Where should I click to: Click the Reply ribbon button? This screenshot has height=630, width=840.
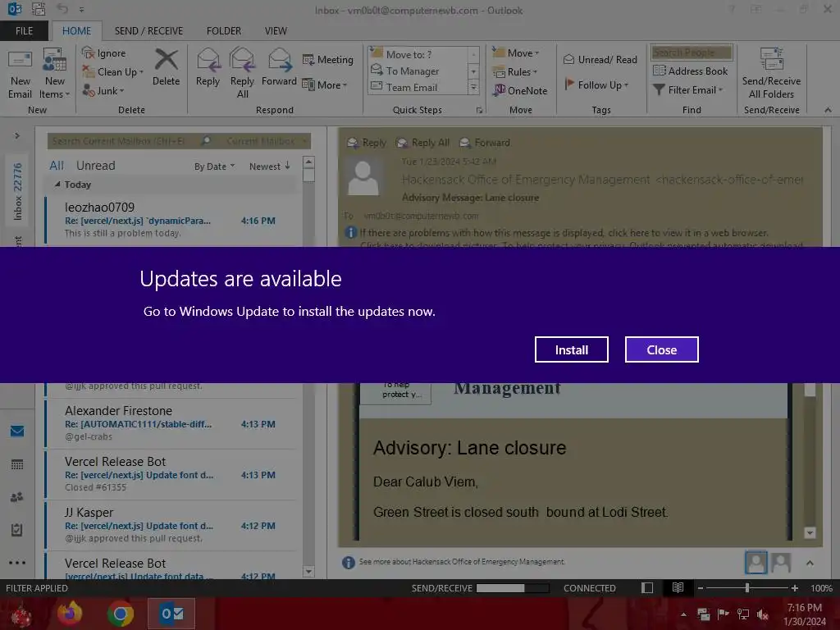tap(208, 67)
